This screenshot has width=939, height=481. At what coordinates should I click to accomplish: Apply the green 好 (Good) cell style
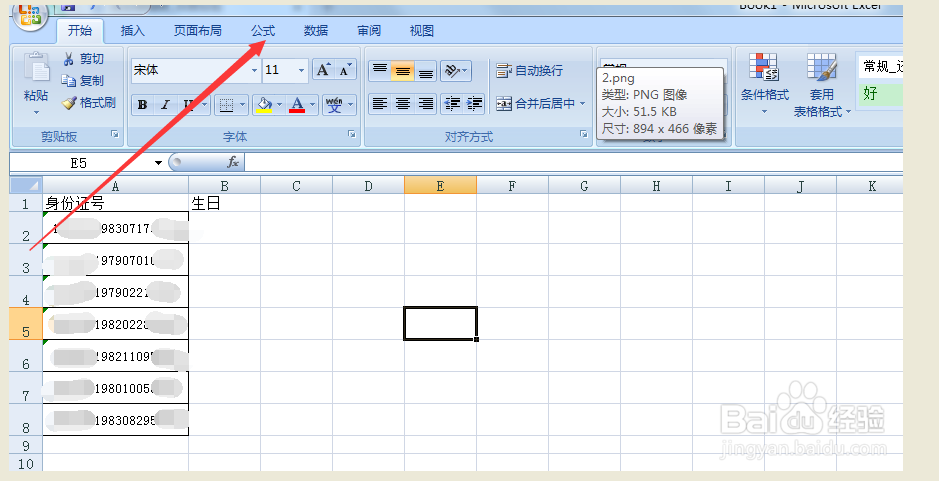coord(880,94)
